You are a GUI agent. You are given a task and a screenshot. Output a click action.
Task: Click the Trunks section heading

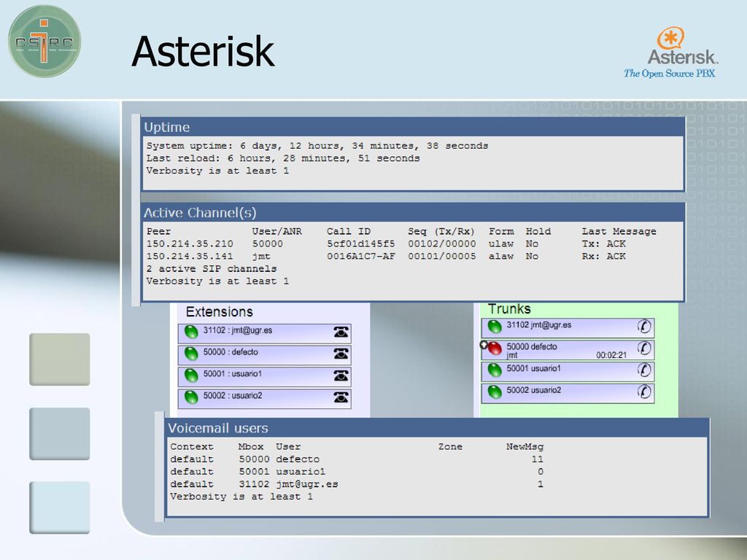tap(509, 309)
